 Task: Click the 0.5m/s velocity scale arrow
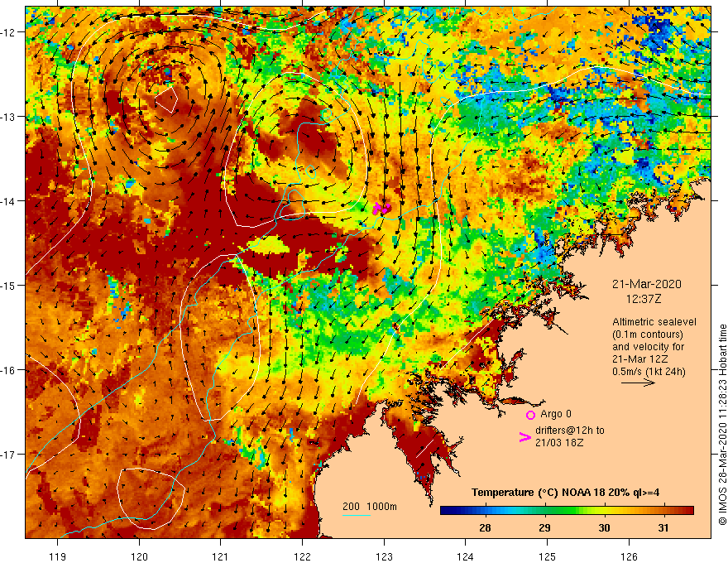click(638, 383)
